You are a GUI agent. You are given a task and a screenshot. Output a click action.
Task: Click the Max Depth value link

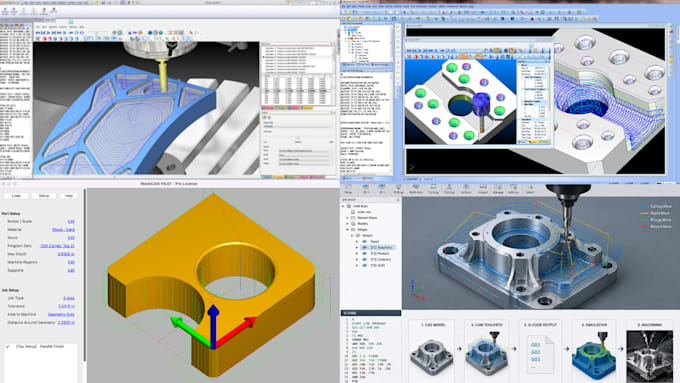(x=66, y=254)
